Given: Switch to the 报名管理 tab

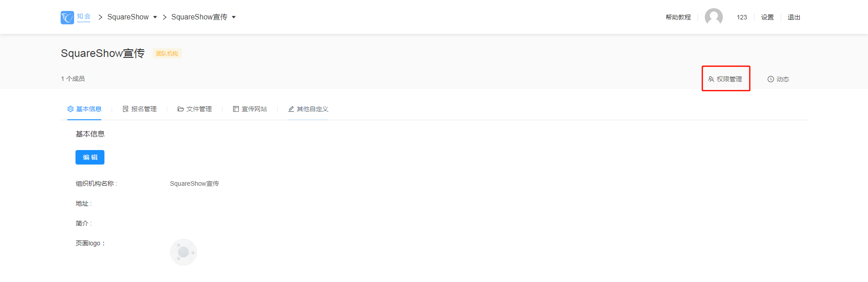Looking at the screenshot, I should 140,109.
